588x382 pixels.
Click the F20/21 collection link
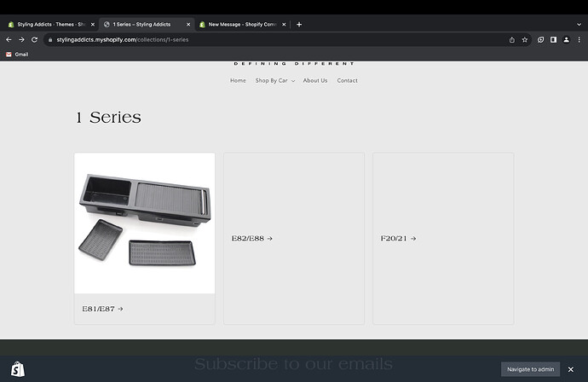tap(398, 238)
